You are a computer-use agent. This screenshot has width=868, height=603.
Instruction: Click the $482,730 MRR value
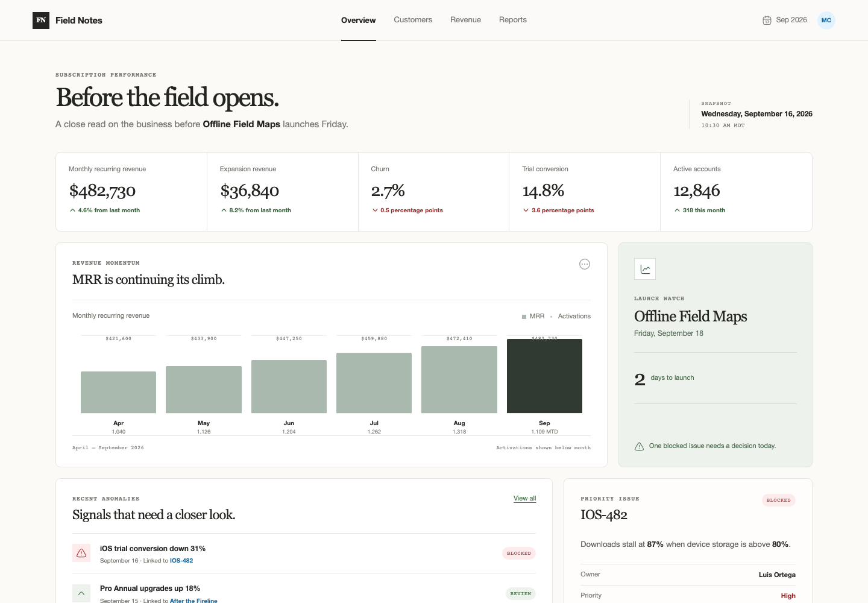pos(102,191)
